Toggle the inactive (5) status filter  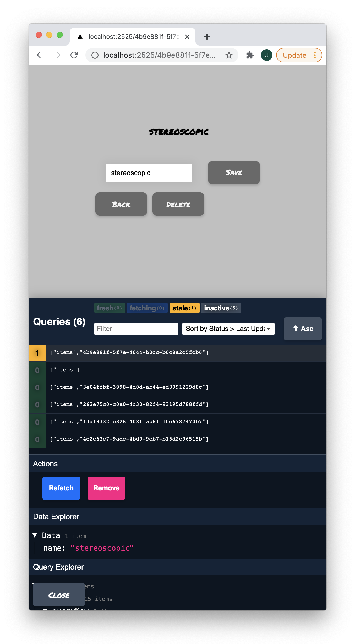(221, 308)
